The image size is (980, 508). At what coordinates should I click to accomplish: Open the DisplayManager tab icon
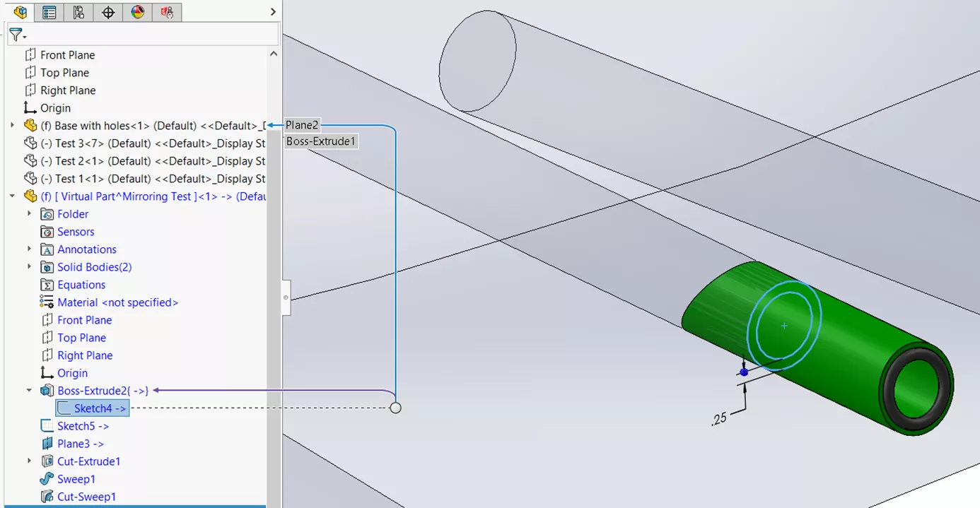[x=138, y=12]
